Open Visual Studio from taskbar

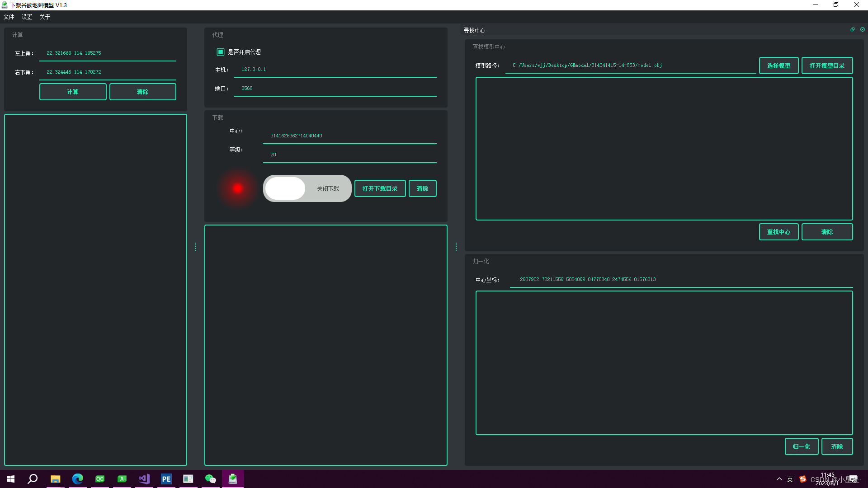coord(144,479)
